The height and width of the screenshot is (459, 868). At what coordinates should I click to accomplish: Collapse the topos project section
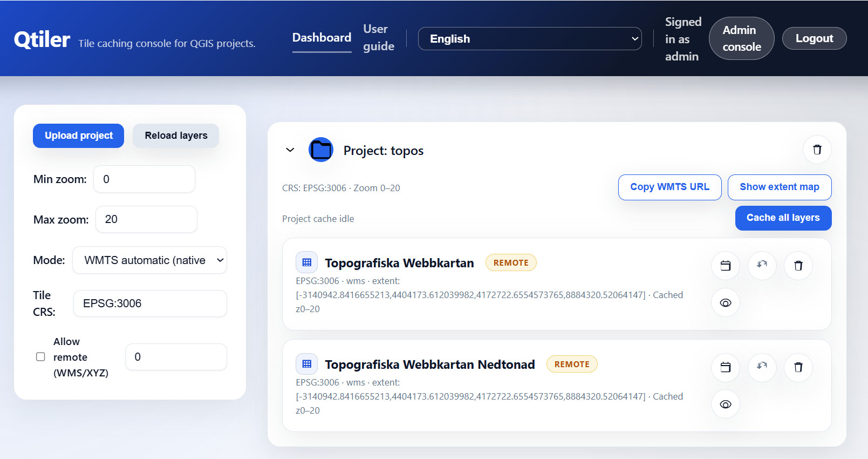coord(290,150)
